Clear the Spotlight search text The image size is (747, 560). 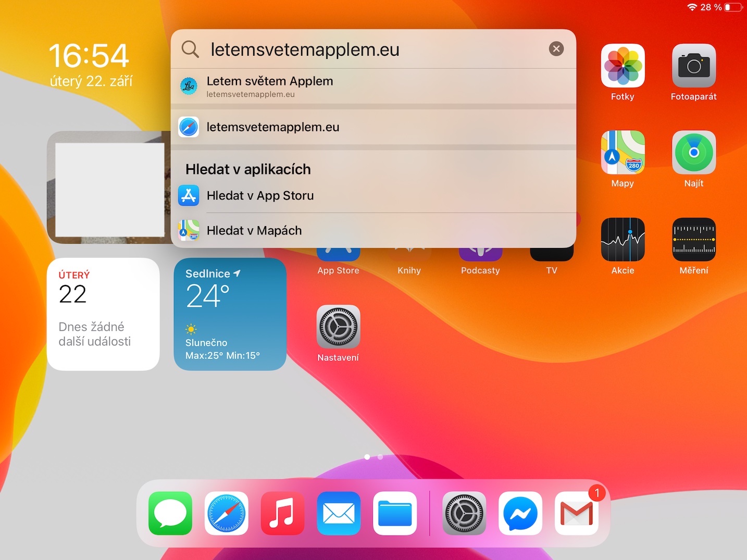point(556,48)
